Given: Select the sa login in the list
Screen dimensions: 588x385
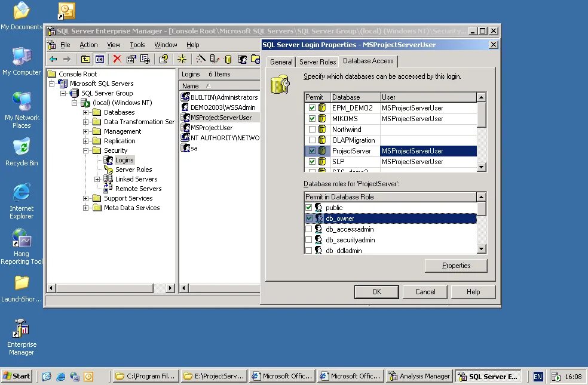Looking at the screenshot, I should [189, 148].
